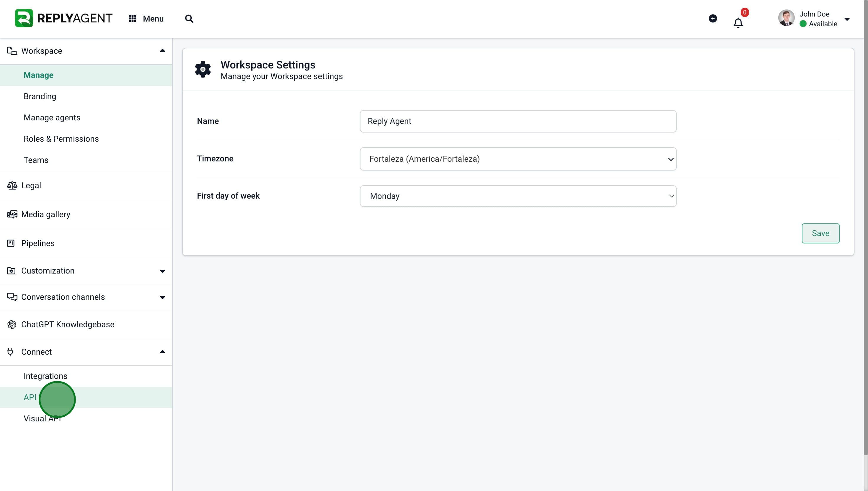Click the ChatGPT Knowledgebase icon
Image resolution: width=868 pixels, height=491 pixels.
(12, 324)
